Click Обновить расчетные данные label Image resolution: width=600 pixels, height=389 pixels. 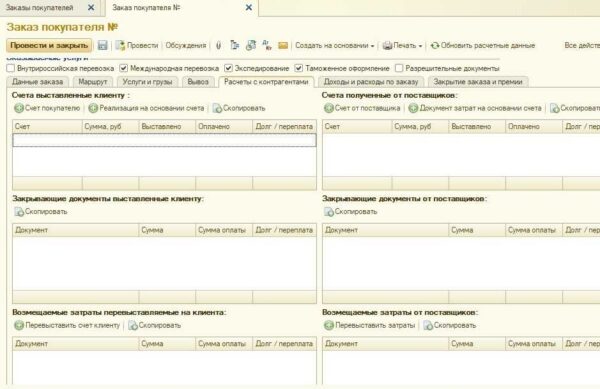pyautogui.click(x=488, y=46)
